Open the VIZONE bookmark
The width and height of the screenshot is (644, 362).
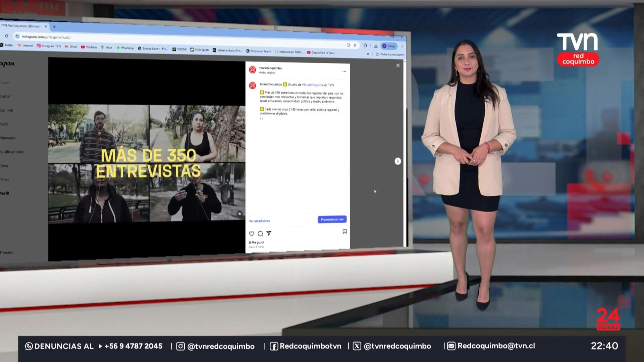click(179, 49)
